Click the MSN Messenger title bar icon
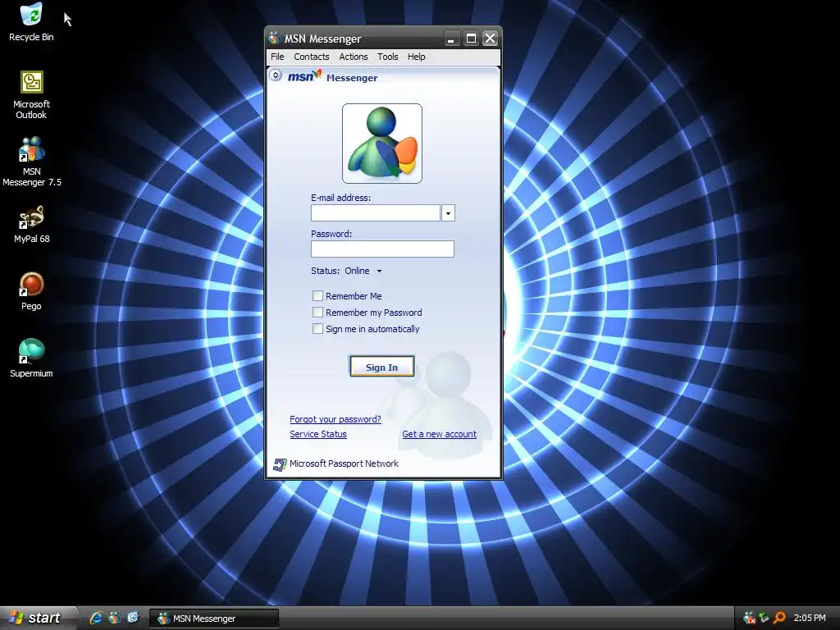The image size is (840, 630). coord(275,38)
